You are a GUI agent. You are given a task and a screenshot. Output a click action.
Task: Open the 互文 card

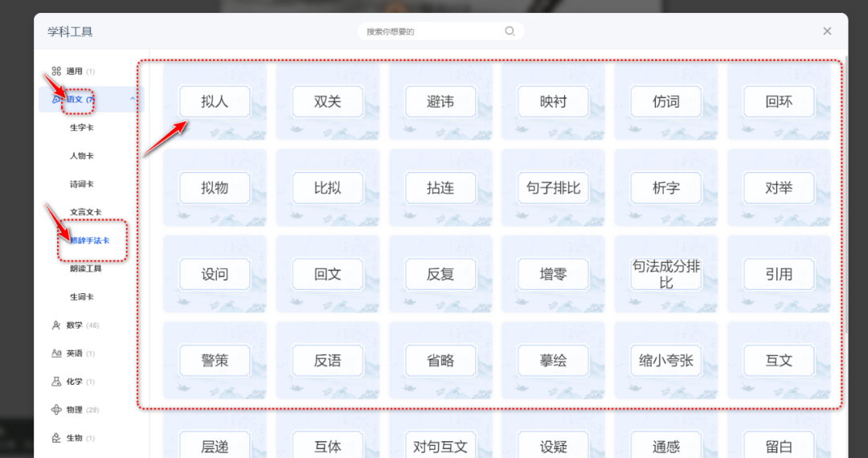tap(779, 361)
